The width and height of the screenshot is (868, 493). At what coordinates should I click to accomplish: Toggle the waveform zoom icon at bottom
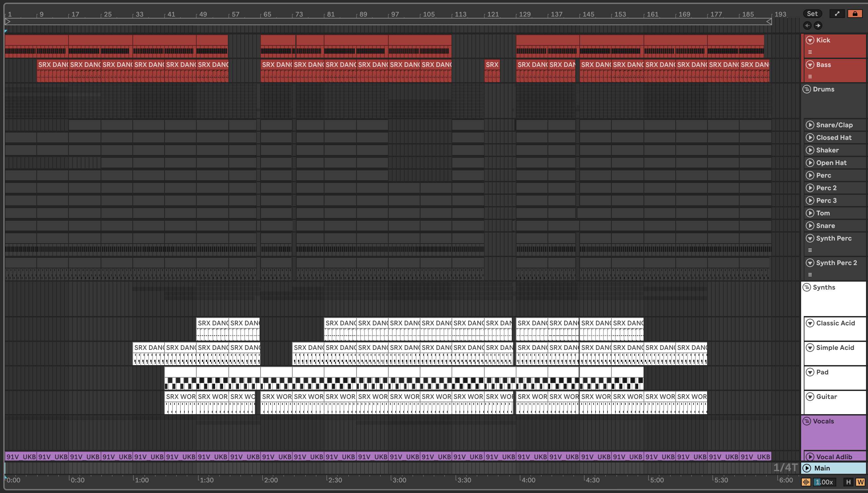(x=806, y=482)
